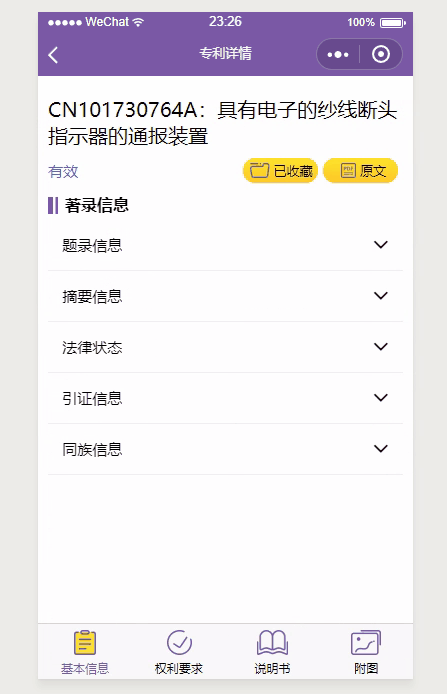The width and height of the screenshot is (447, 694).
Task: Expand the 引证信息 row
Action: click(225, 398)
